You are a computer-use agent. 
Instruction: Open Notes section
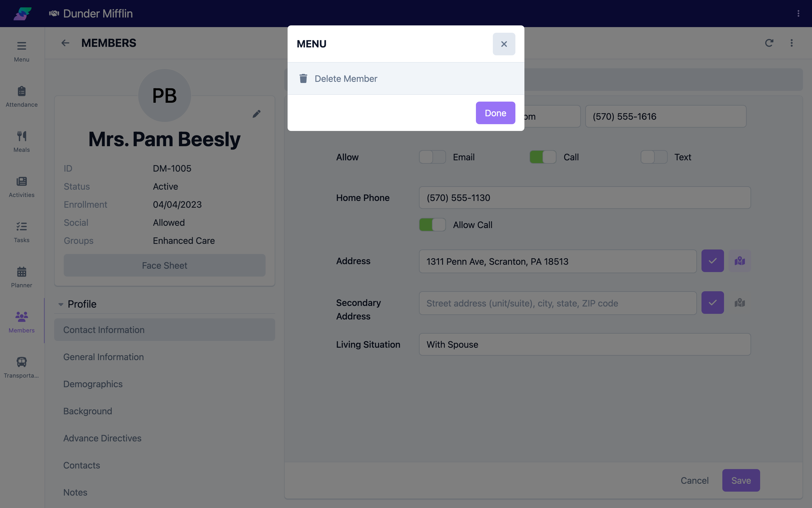click(x=164, y=492)
